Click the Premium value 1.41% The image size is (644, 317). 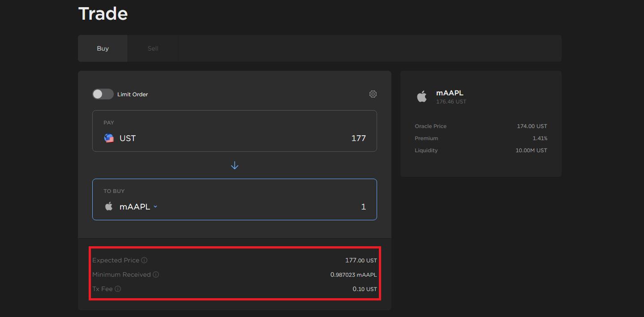[x=541, y=138]
